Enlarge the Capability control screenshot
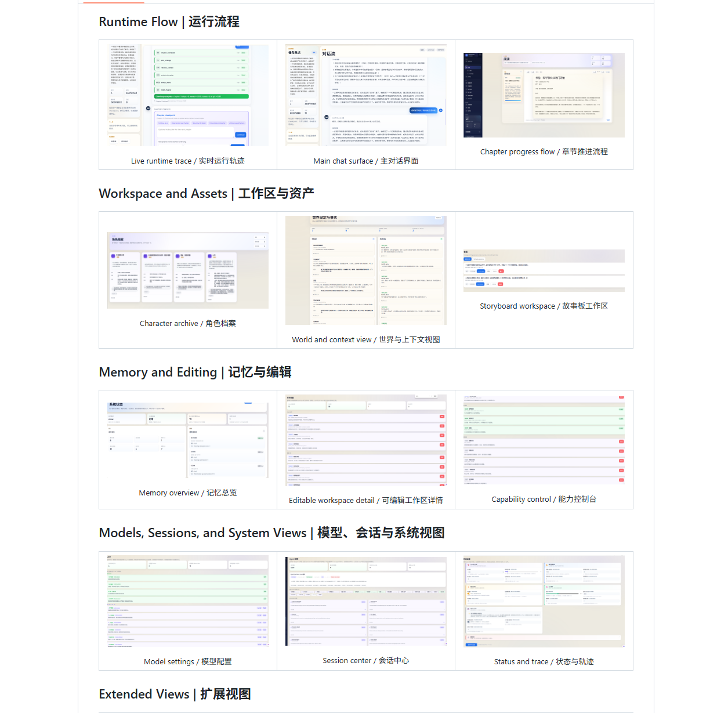 pos(544,440)
